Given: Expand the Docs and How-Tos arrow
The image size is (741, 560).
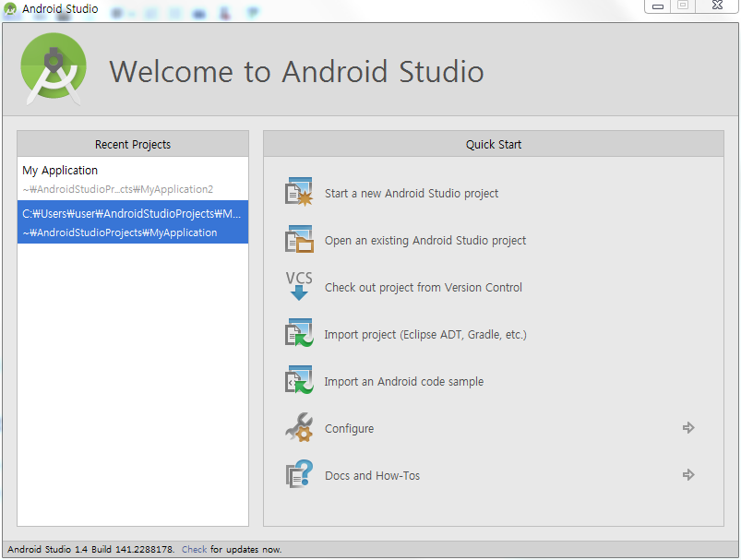Looking at the screenshot, I should tap(688, 474).
